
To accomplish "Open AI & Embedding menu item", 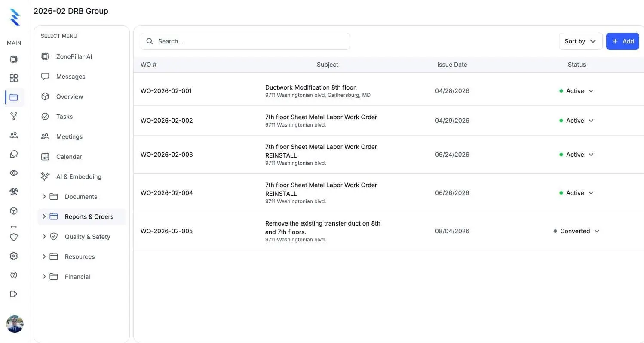I will [82, 176].
